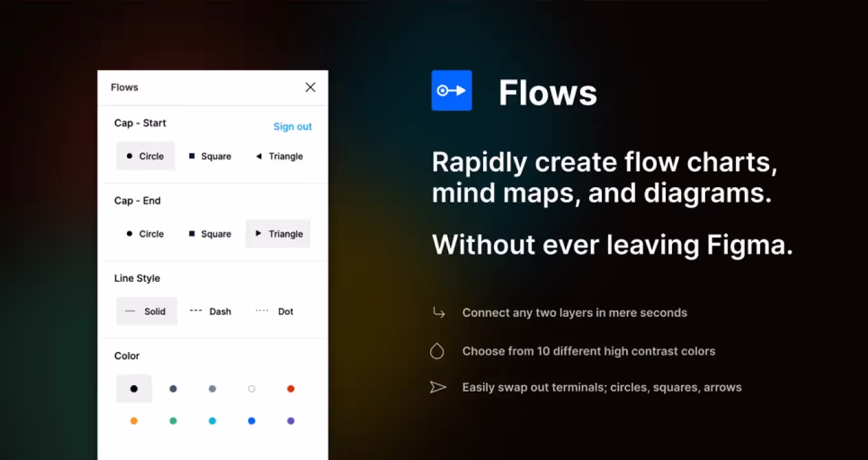Image resolution: width=868 pixels, height=460 pixels.
Task: Pick Triangle for Cap - Start
Action: (x=279, y=156)
